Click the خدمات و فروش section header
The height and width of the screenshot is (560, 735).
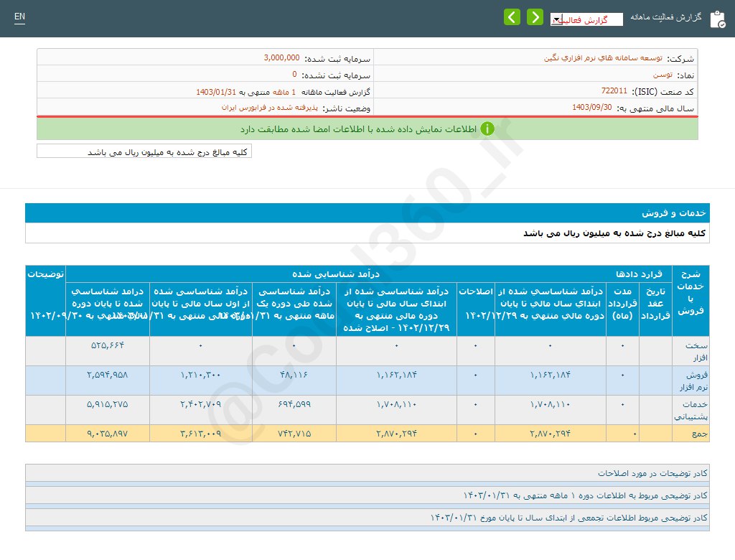tap(367, 213)
